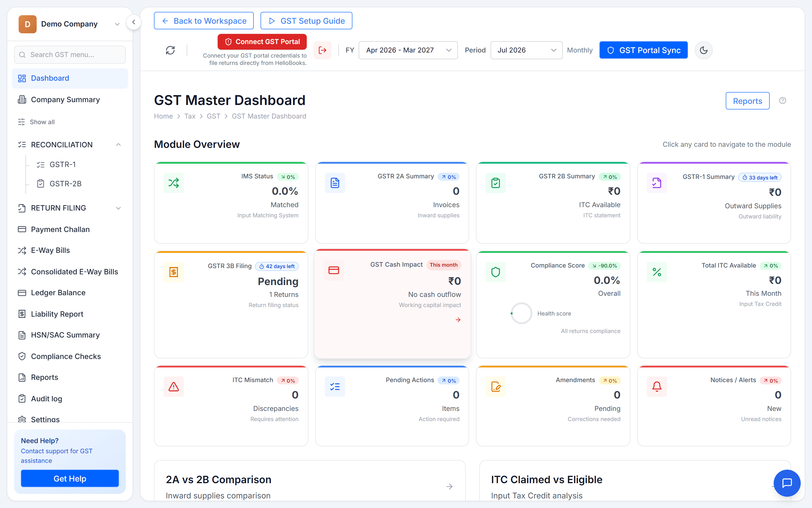The height and width of the screenshot is (508, 812).
Task: Click the Get Help button
Action: click(70, 478)
